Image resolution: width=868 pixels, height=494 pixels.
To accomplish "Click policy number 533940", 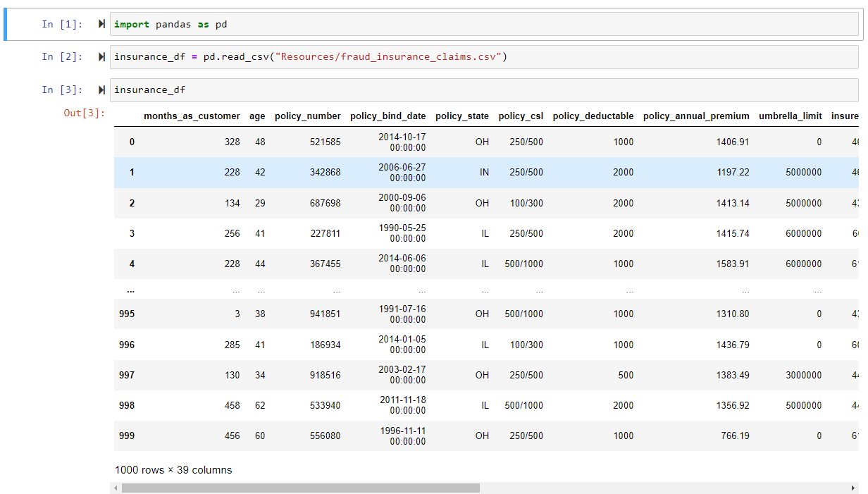I will point(325,405).
